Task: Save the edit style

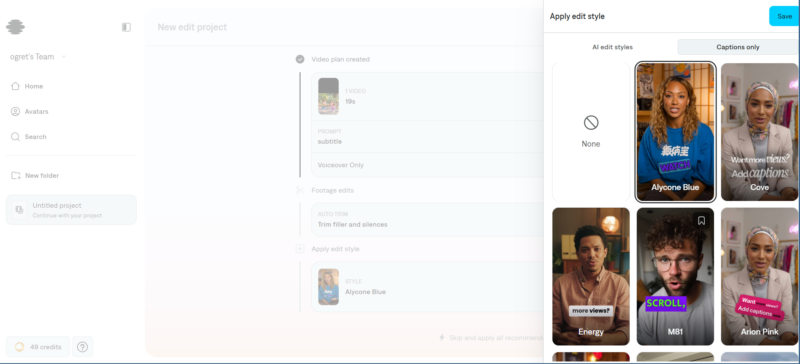Action: (784, 16)
